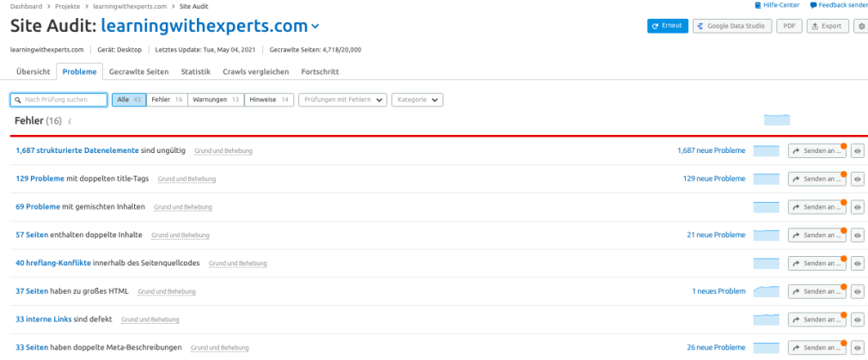Click the trend chart for doppelten title-Tags row
868x360 pixels.
[x=766, y=179]
